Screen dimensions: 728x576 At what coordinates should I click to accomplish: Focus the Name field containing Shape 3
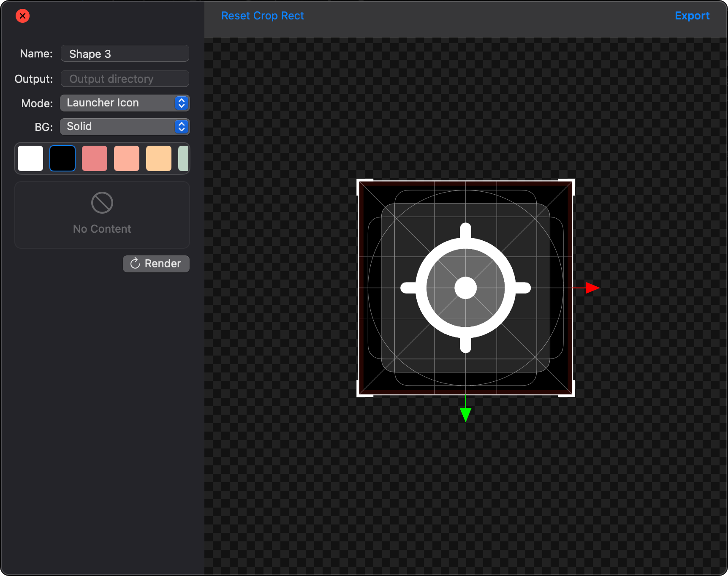pyautogui.click(x=125, y=54)
